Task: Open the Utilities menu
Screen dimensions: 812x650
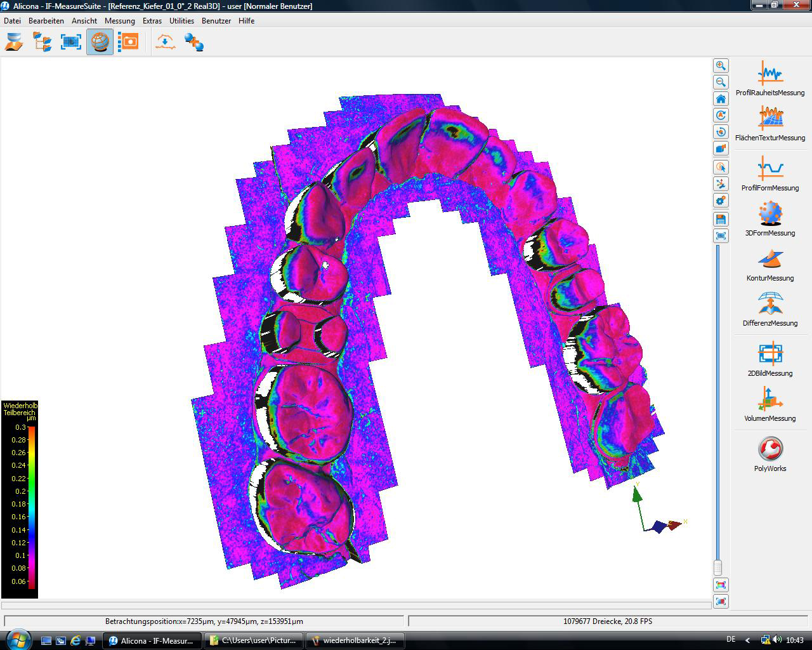Action: click(181, 20)
